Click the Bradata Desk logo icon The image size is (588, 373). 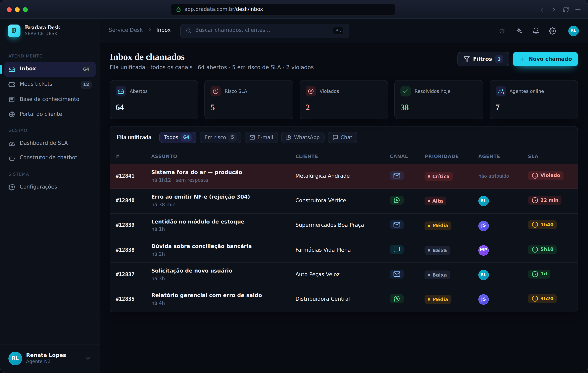(x=14, y=31)
